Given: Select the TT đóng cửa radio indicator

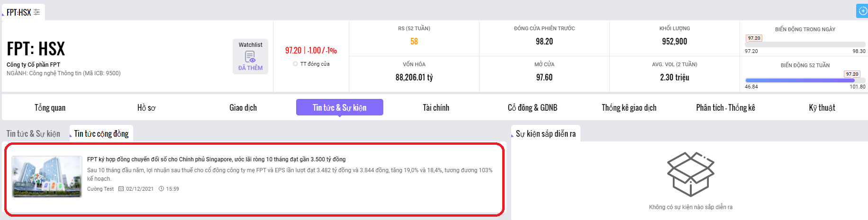Looking at the screenshot, I should click(x=295, y=64).
